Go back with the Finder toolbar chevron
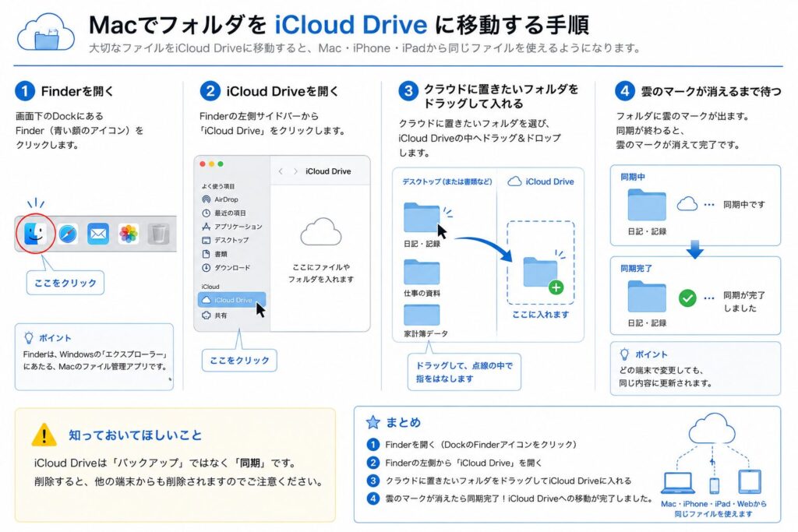The width and height of the screenshot is (798, 532). tap(281, 171)
